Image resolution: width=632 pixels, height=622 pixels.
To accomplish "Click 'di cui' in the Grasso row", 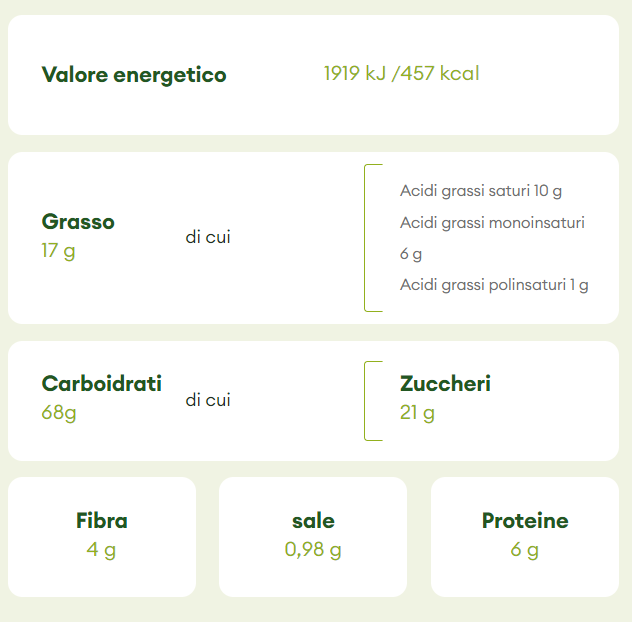I will tap(208, 237).
